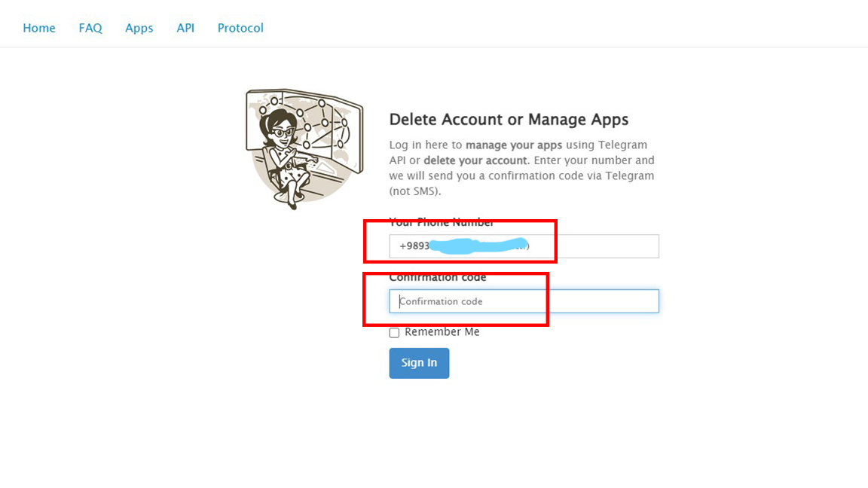Image resolution: width=868 pixels, height=488 pixels.
Task: Focus the phone number input field
Action: click(x=524, y=246)
